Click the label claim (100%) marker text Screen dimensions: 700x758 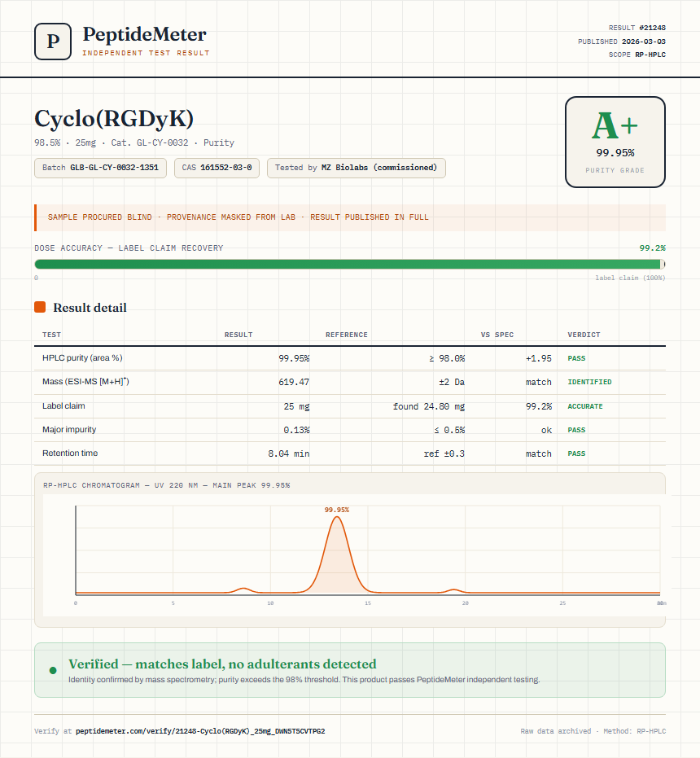click(x=630, y=278)
